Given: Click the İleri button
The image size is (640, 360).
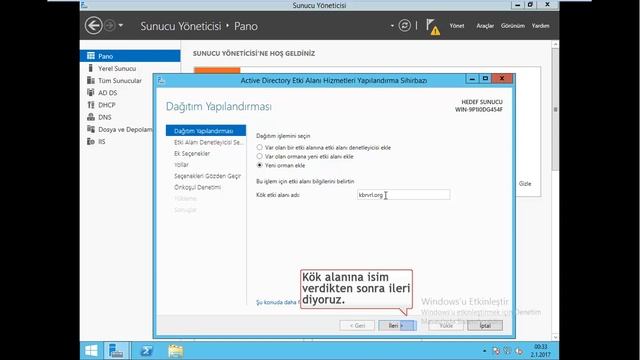Looking at the screenshot, I should pos(397,325).
